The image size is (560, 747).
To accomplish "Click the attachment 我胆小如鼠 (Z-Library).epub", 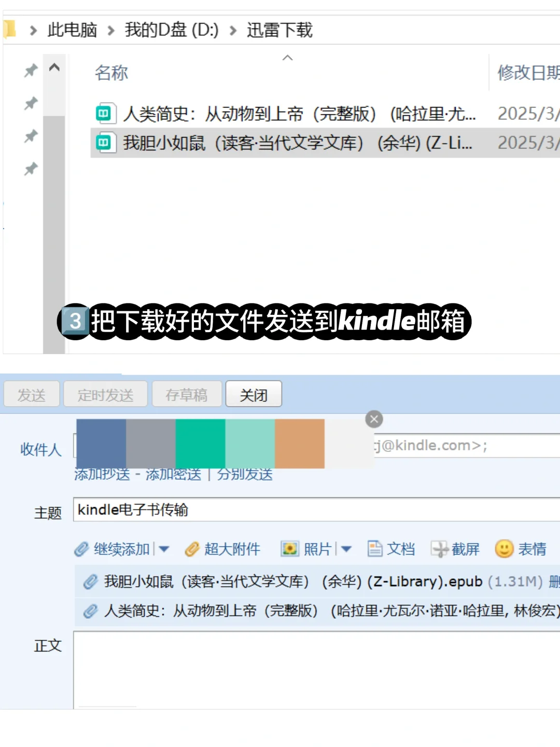I will click(x=293, y=582).
